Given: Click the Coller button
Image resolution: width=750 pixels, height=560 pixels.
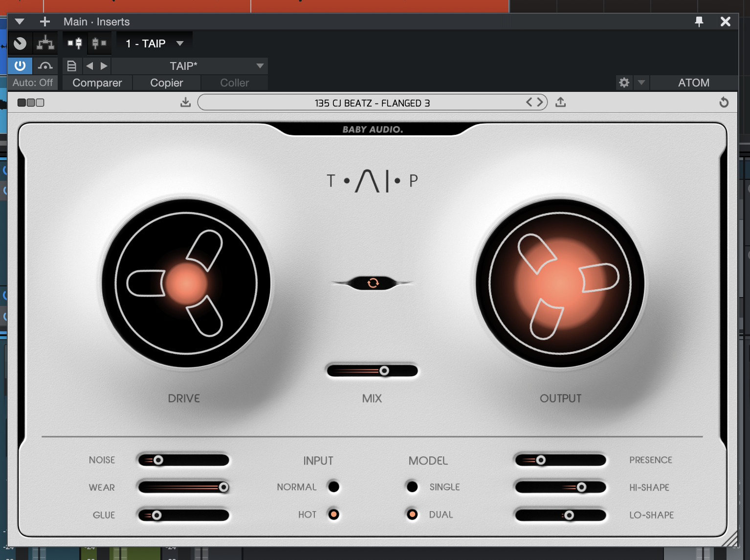Looking at the screenshot, I should [x=235, y=83].
